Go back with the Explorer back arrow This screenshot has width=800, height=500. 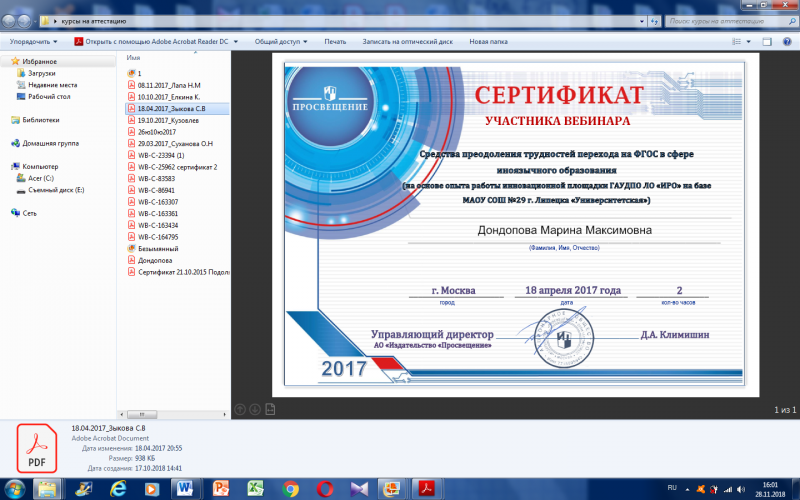click(x=9, y=21)
